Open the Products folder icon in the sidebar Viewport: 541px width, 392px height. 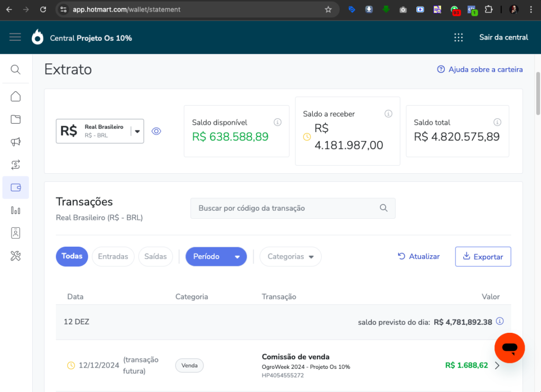(x=16, y=119)
